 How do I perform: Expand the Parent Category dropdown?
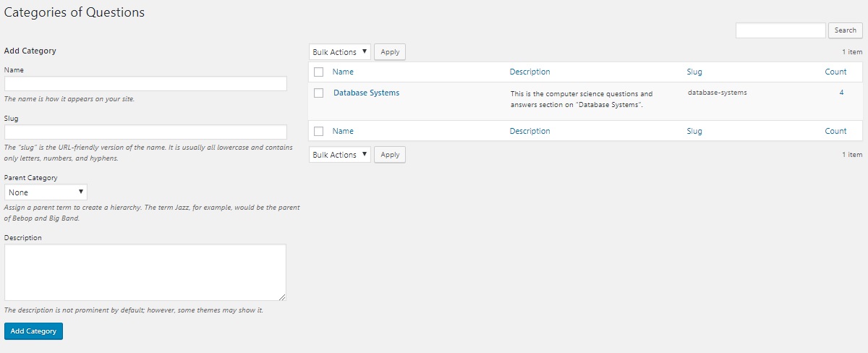(46, 192)
